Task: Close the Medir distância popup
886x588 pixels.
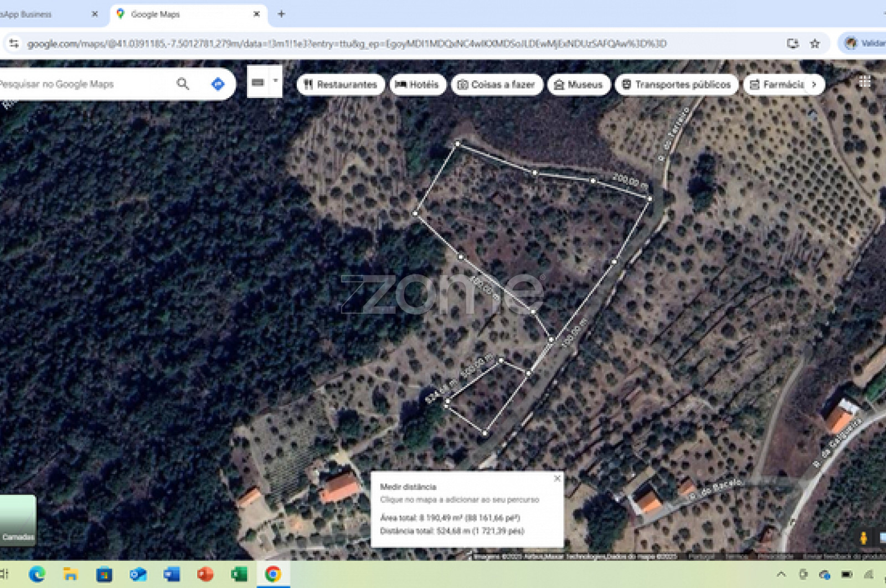Action: 557,478
